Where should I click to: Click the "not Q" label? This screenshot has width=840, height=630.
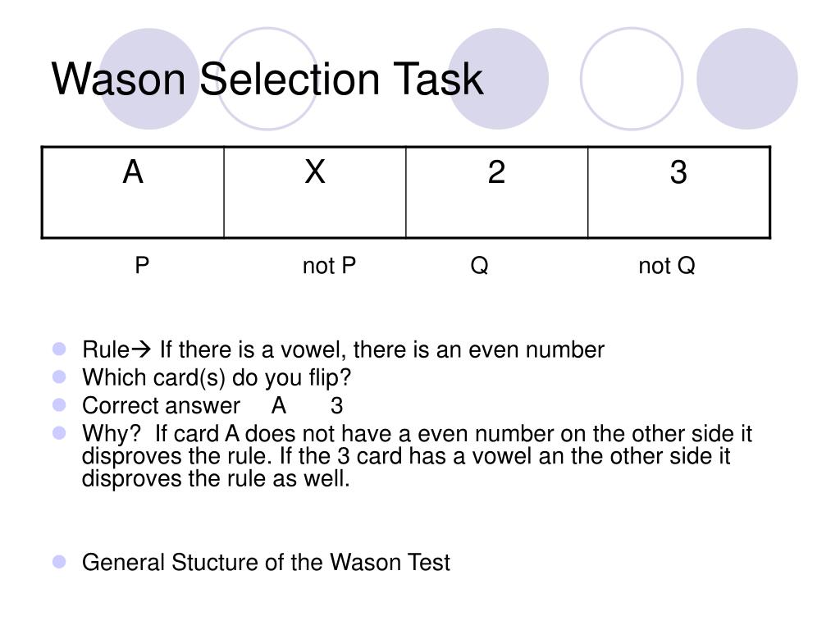[x=667, y=266]
